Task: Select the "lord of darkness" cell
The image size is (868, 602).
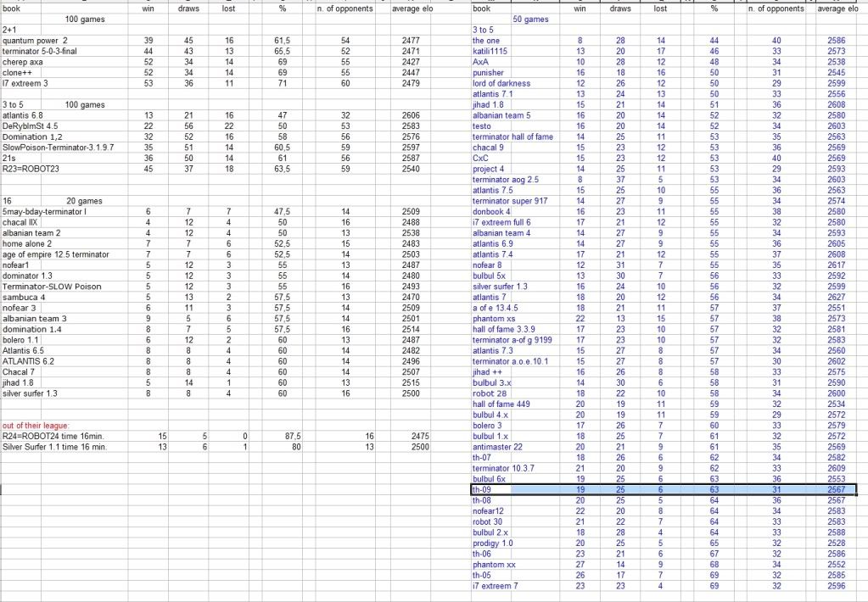Action: tap(501, 84)
